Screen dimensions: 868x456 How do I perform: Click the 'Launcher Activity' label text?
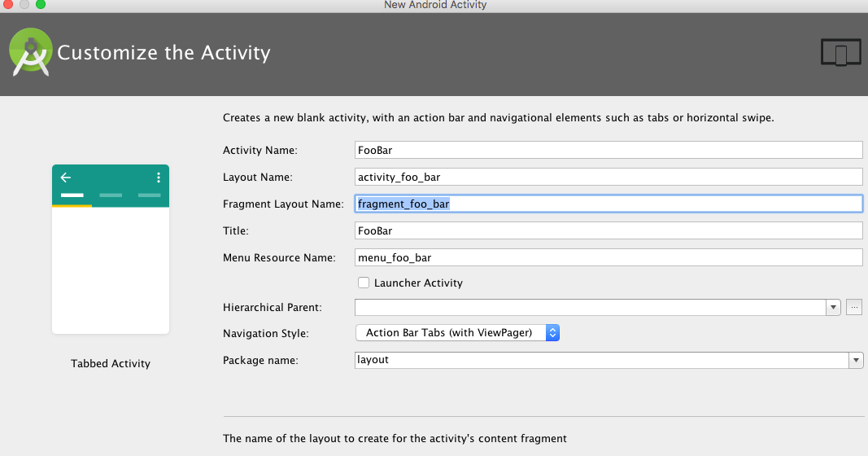click(418, 283)
